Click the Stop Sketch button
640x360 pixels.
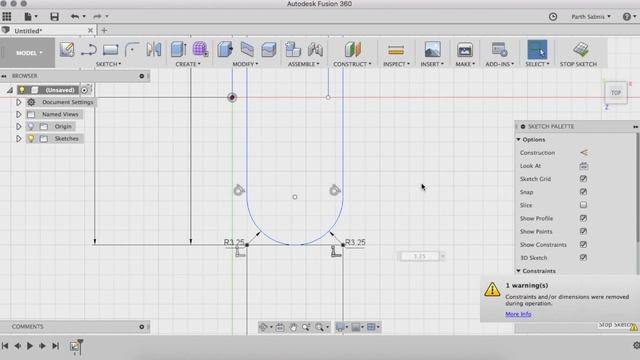click(578, 53)
